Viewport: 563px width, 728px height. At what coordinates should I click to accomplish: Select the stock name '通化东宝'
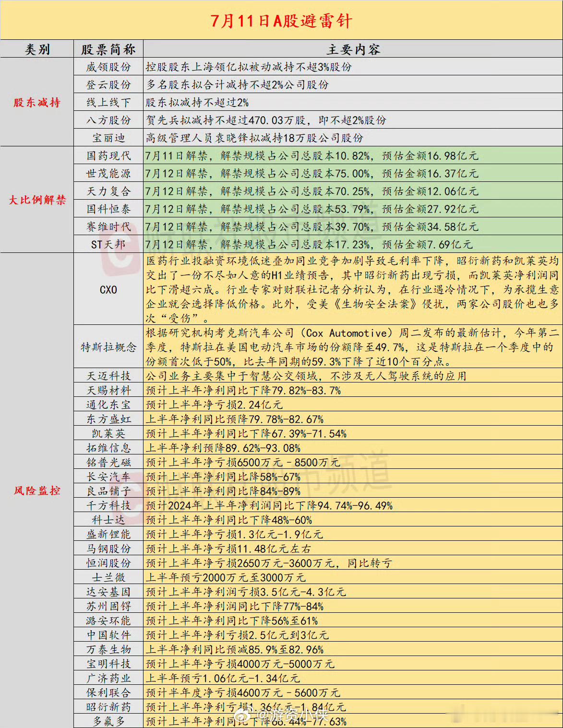[108, 405]
